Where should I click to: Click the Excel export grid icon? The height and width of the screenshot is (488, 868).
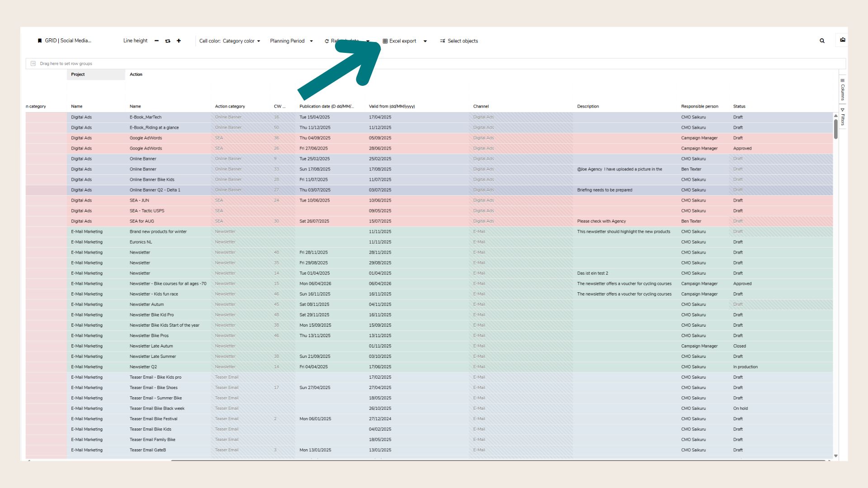[x=385, y=41]
